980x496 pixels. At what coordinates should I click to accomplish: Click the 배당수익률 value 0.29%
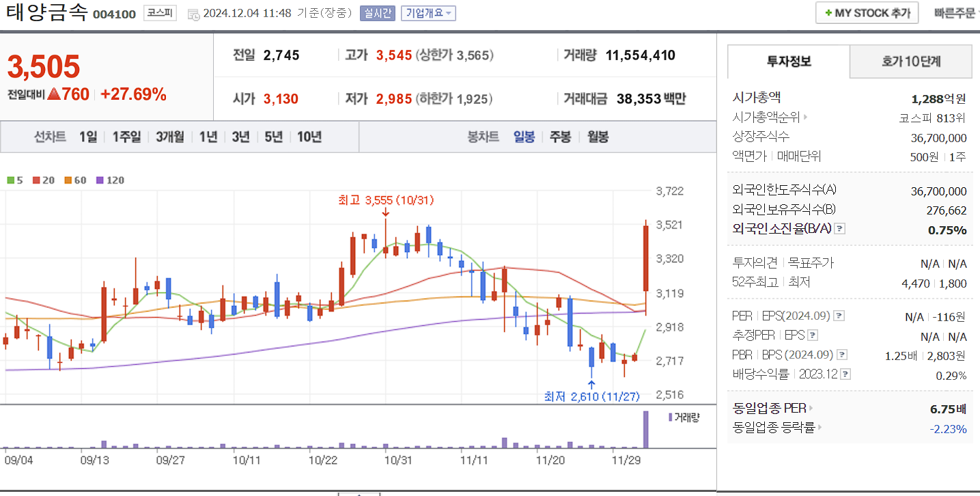pyautogui.click(x=951, y=375)
